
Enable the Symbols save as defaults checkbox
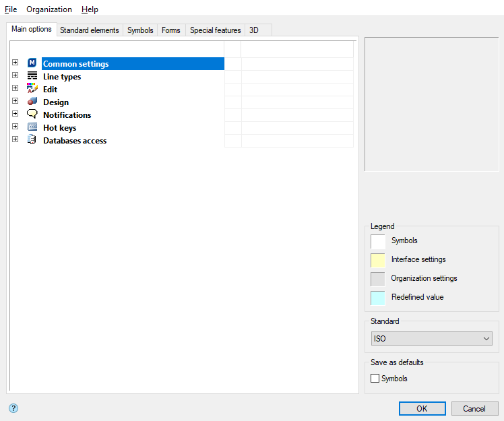coord(375,379)
